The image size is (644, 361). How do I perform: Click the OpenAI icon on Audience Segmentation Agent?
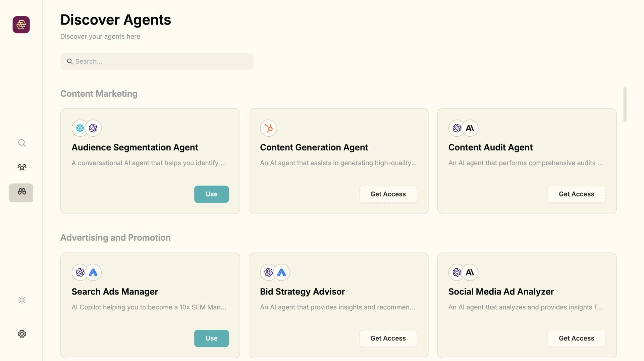click(x=93, y=128)
